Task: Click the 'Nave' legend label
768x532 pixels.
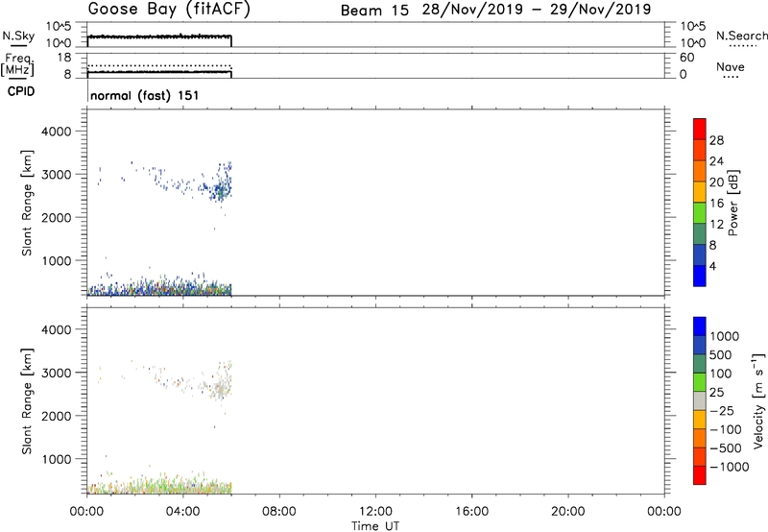Action: coord(731,66)
